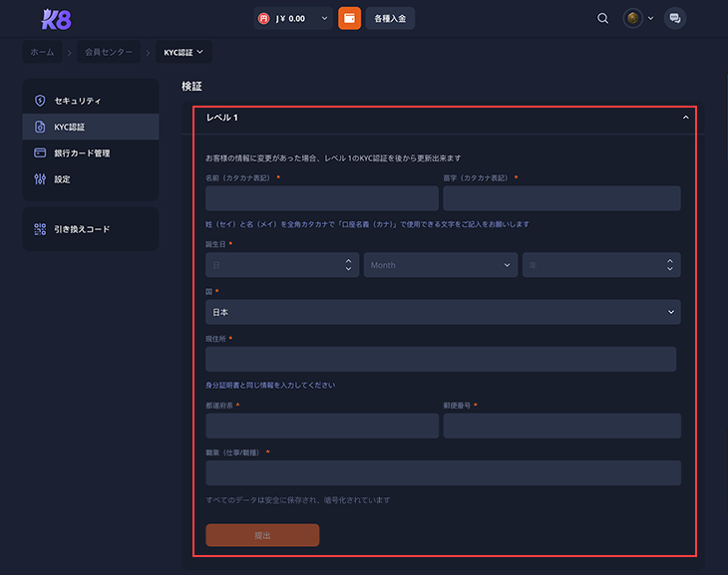The height and width of the screenshot is (575, 728).
Task: Click the 検証 heading
Action: (x=191, y=87)
